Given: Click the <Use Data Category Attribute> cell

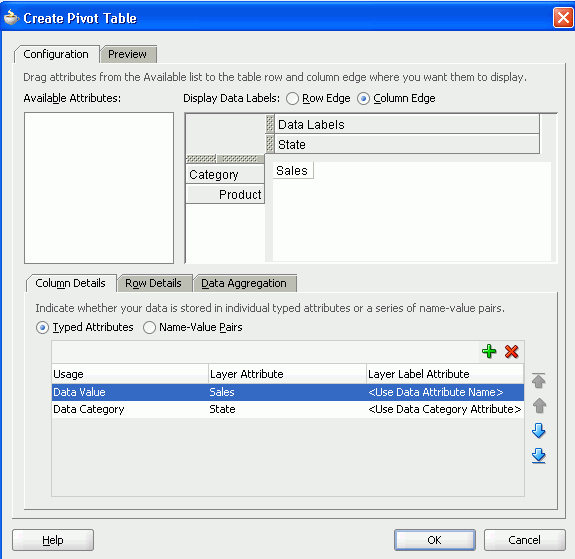Looking at the screenshot, I should click(x=445, y=409).
